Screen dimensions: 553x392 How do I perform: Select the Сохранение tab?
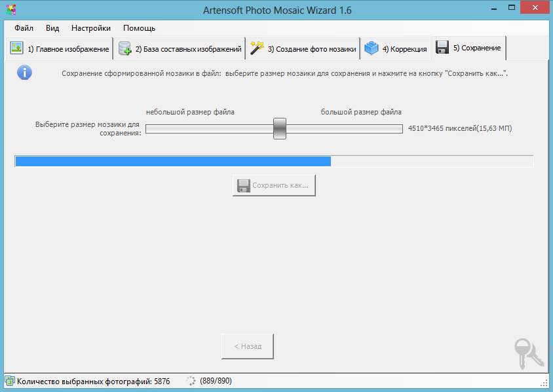coord(468,48)
